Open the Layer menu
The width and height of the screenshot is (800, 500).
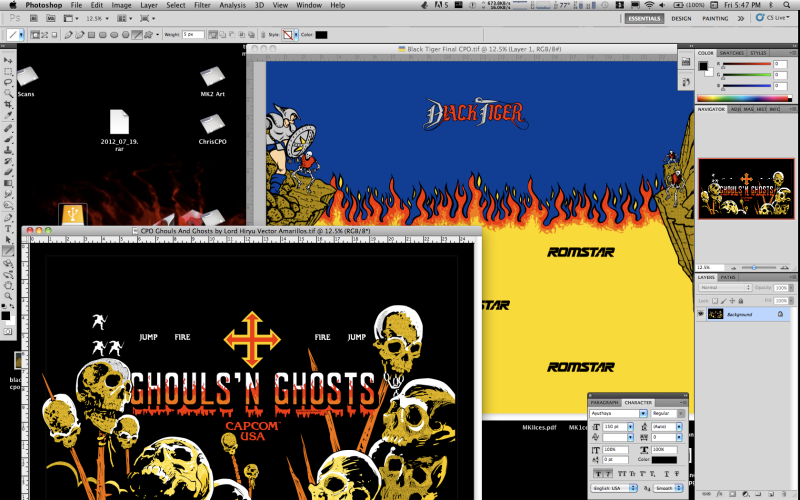pyautogui.click(x=148, y=5)
